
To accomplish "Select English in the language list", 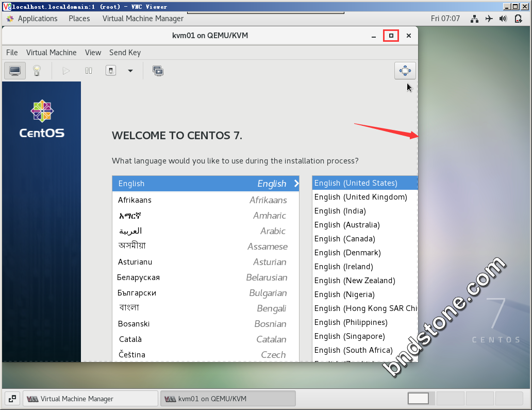I will point(206,184).
